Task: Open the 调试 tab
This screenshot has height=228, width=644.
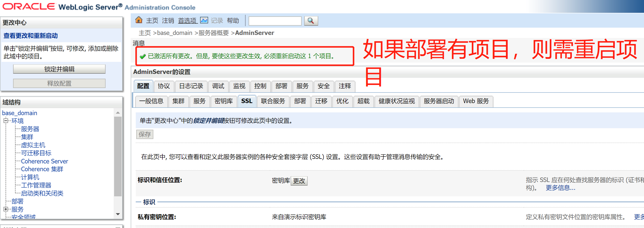Action: pos(218,86)
